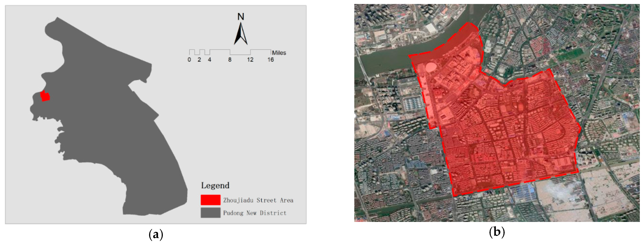Click the Zhoujiadu Street Area legend label

(x=258, y=200)
